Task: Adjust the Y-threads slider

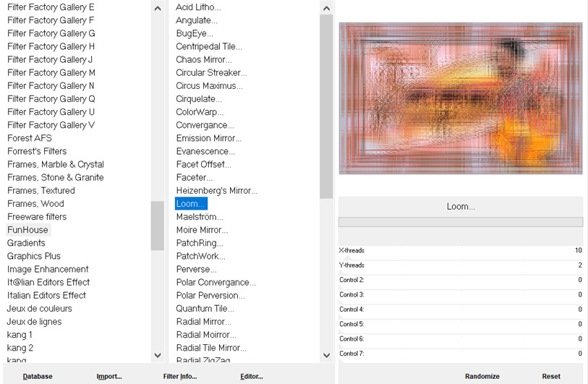Action: pos(460,265)
